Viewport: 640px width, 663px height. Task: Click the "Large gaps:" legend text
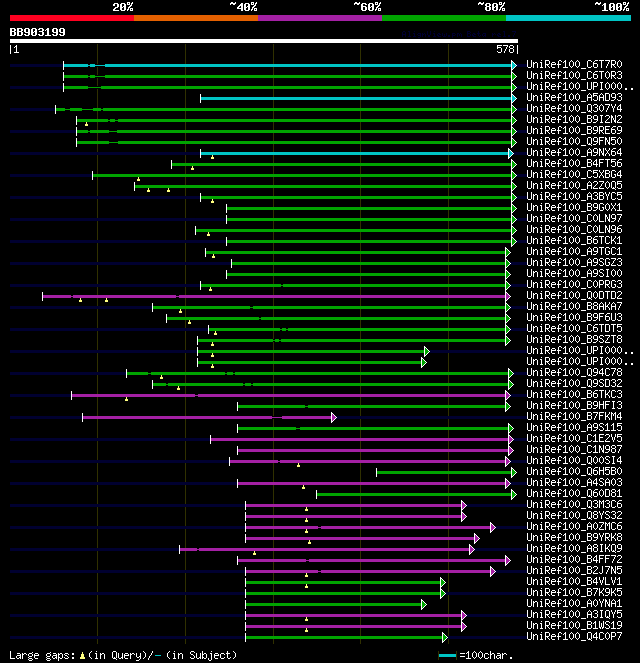[42, 655]
